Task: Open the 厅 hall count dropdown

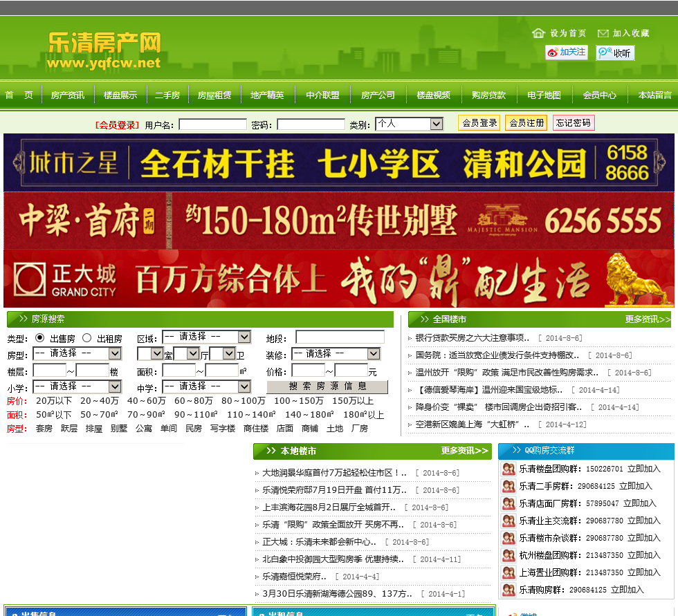Action: [x=186, y=354]
